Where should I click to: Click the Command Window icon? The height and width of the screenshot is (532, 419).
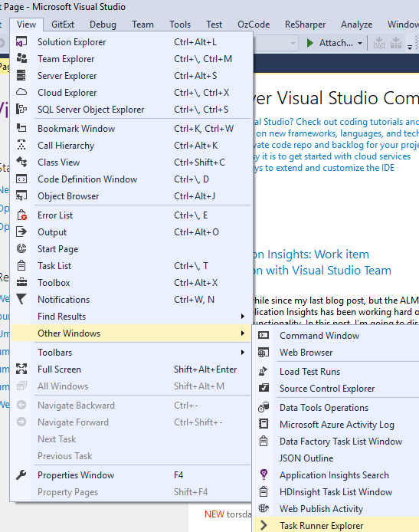(x=264, y=336)
